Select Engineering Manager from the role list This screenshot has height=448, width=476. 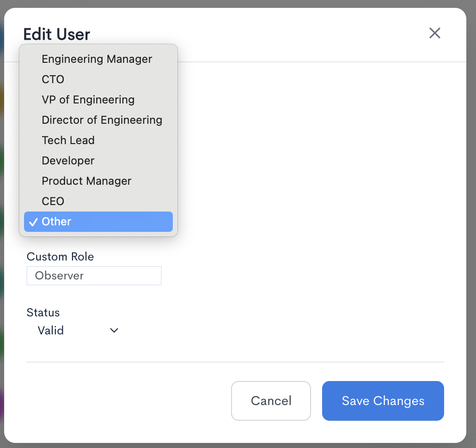pos(98,59)
